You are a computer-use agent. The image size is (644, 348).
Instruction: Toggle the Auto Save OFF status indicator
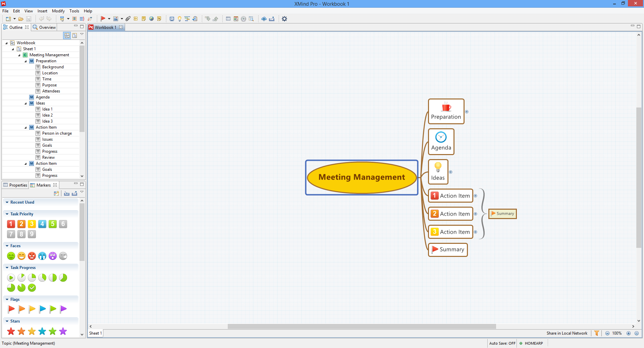[x=502, y=343]
